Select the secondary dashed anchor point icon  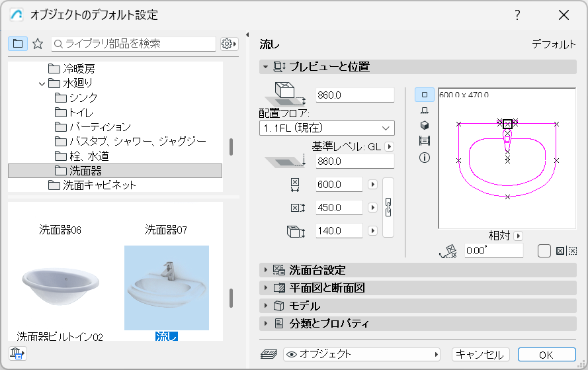click(572, 251)
